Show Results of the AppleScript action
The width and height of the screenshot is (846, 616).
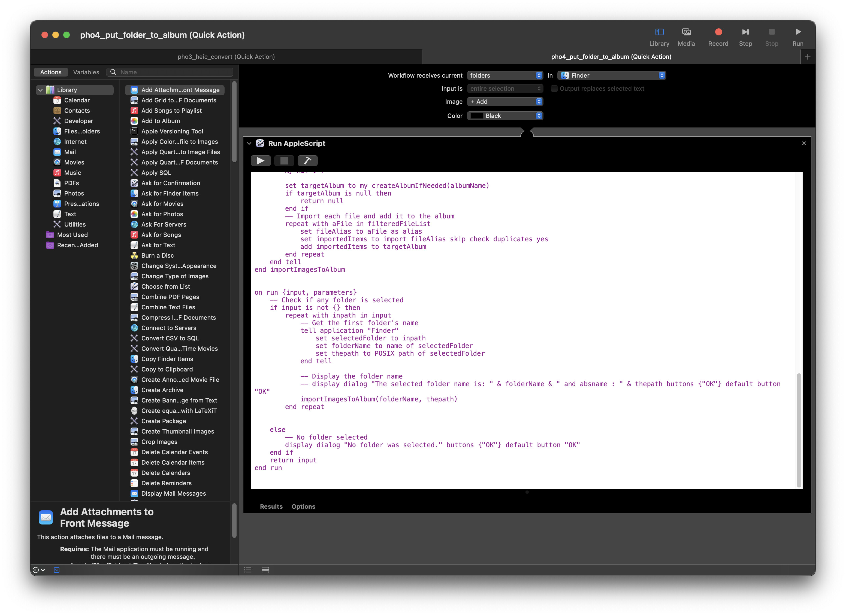271,506
